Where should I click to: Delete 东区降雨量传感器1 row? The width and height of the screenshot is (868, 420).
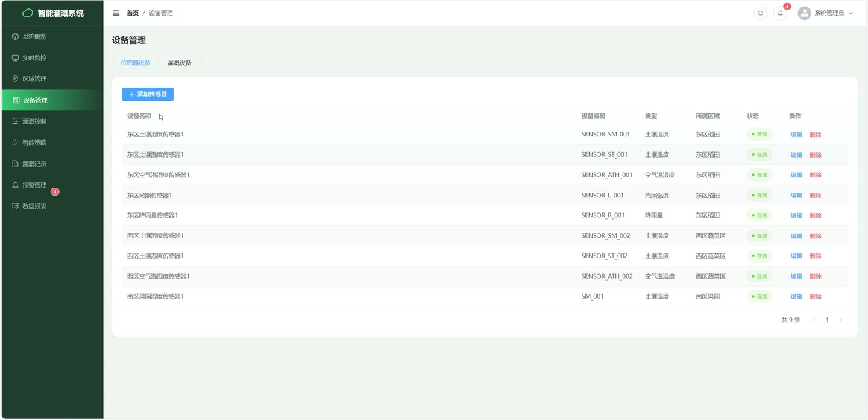click(816, 215)
